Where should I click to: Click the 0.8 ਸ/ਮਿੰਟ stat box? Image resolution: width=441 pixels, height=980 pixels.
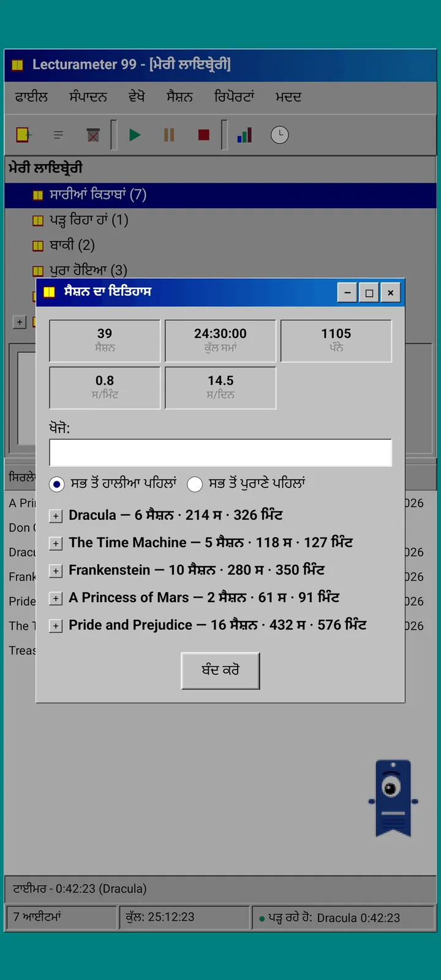click(x=105, y=388)
